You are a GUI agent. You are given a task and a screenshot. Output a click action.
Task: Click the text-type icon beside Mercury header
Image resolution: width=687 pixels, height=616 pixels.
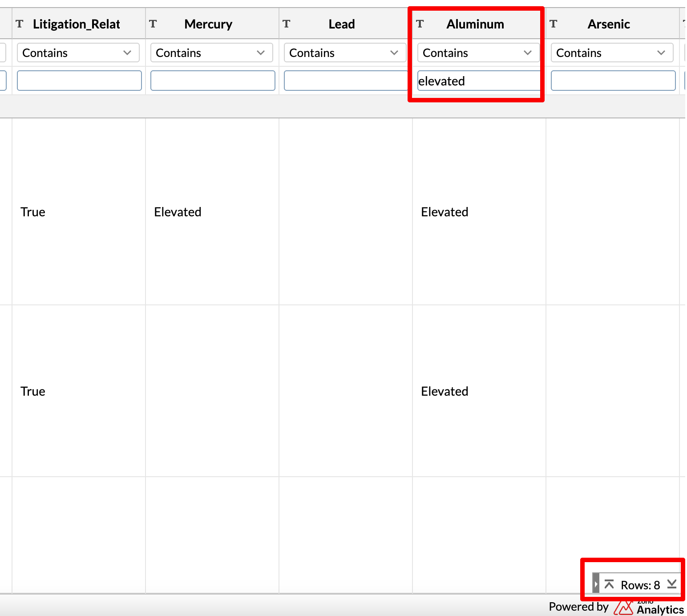[153, 24]
